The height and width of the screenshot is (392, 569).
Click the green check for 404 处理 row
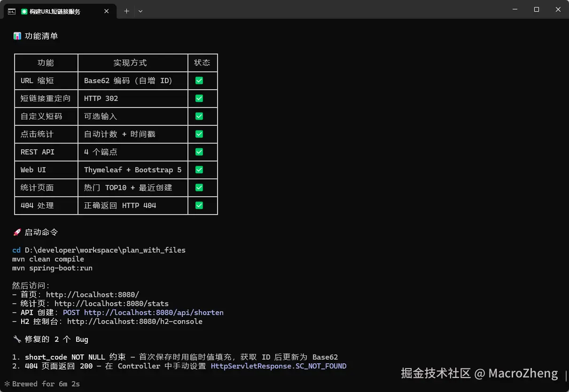click(x=199, y=206)
